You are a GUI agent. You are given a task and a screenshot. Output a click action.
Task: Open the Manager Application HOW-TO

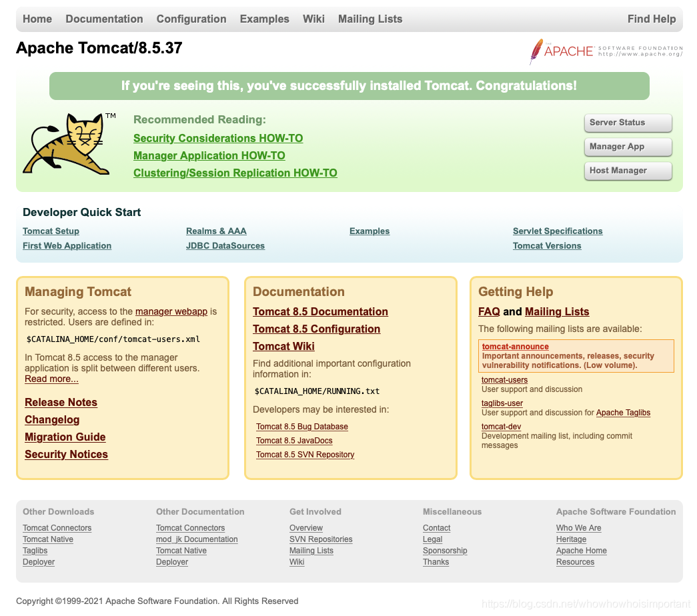(209, 155)
